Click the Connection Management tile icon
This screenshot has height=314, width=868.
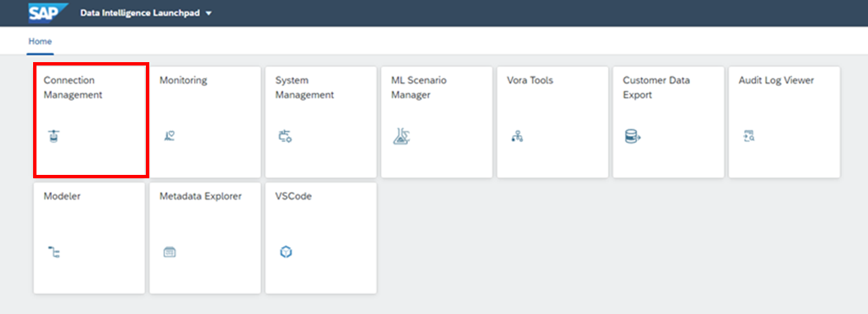54,137
